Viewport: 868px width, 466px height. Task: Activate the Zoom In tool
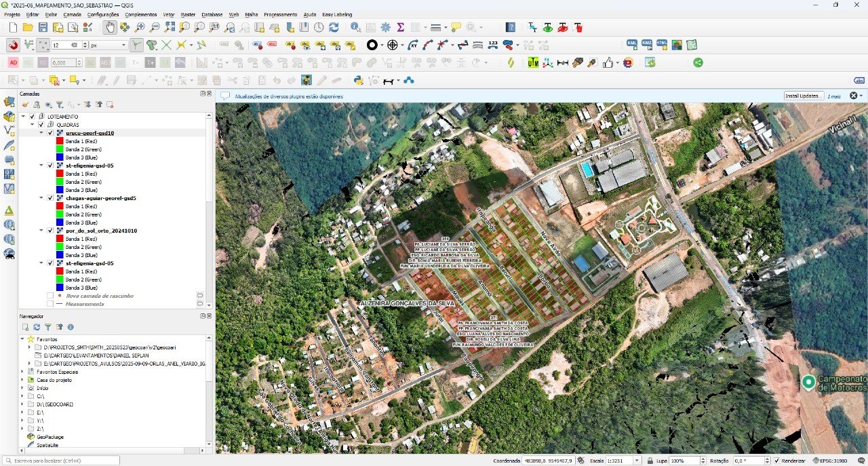[140, 27]
